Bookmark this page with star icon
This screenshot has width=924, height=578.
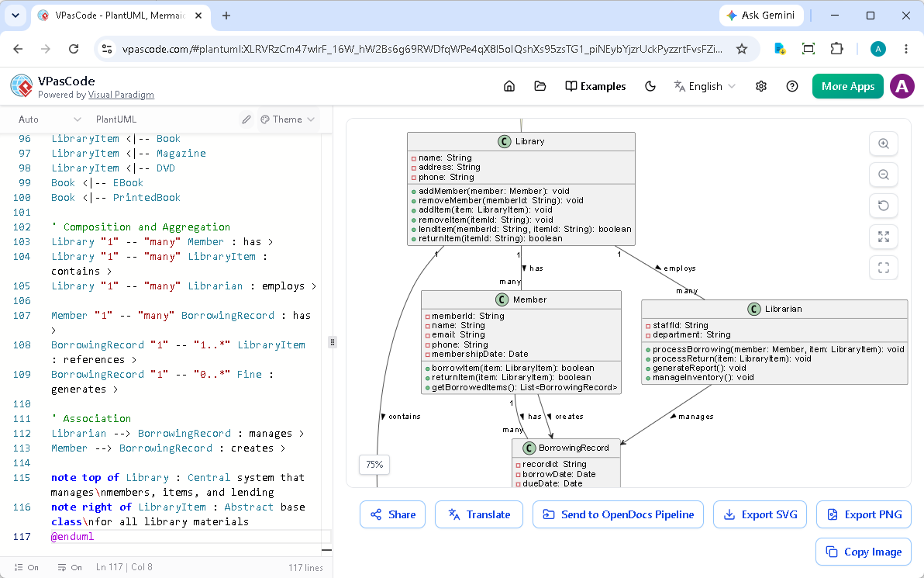(742, 49)
